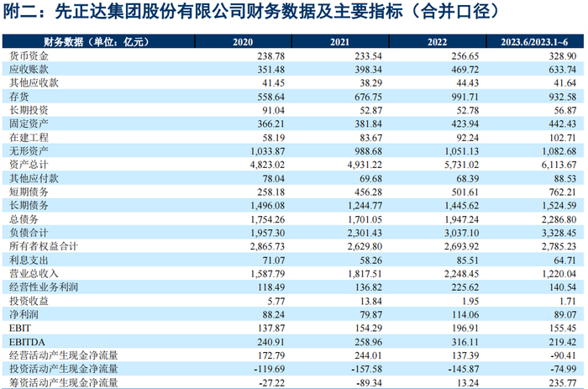Click the value 238.78 in 货币资金 row
Image resolution: width=588 pixels, height=389 pixels.
pyautogui.click(x=270, y=56)
